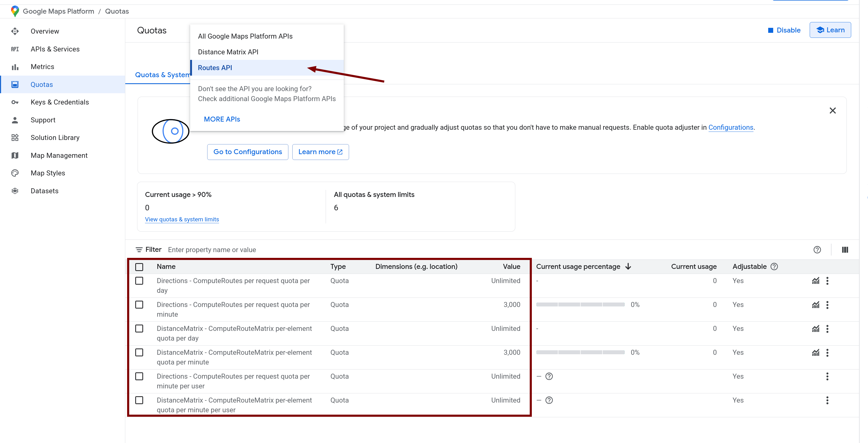The image size is (868, 443).
Task: Click the Map Styles palette icon
Action: click(x=15, y=173)
